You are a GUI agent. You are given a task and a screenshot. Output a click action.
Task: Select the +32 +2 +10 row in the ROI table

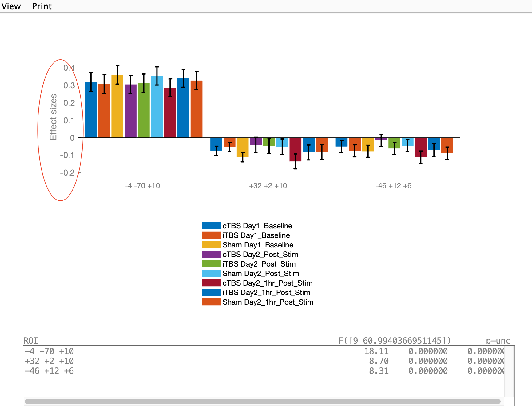coord(49,361)
